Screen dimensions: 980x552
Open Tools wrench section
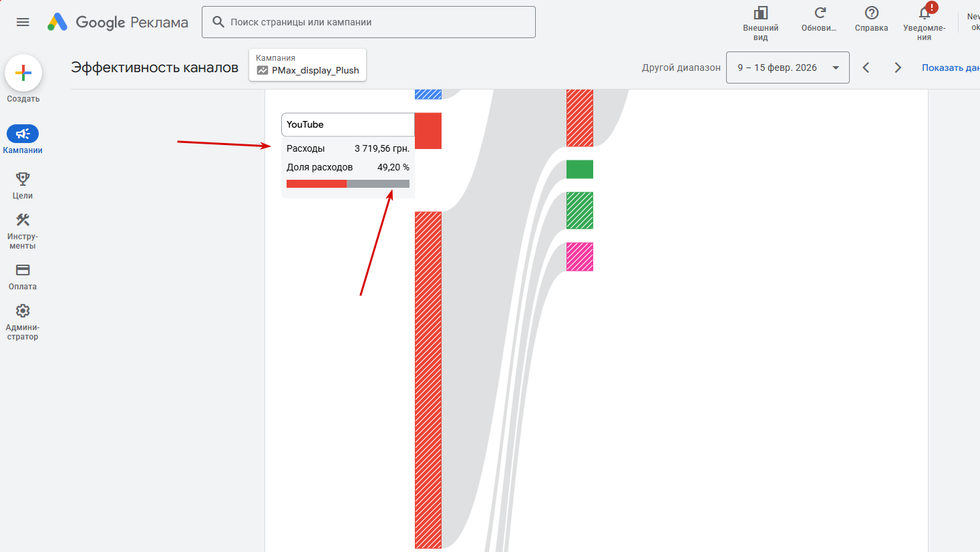coord(23,221)
